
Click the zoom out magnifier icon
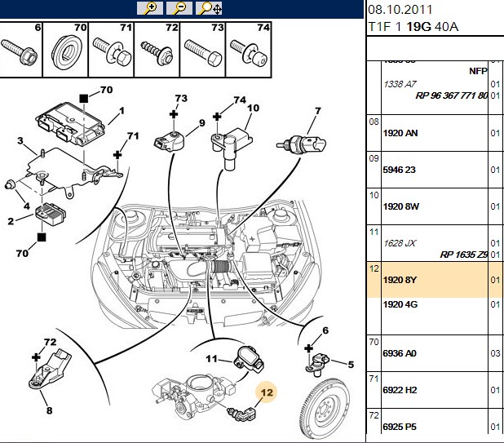(179, 8)
